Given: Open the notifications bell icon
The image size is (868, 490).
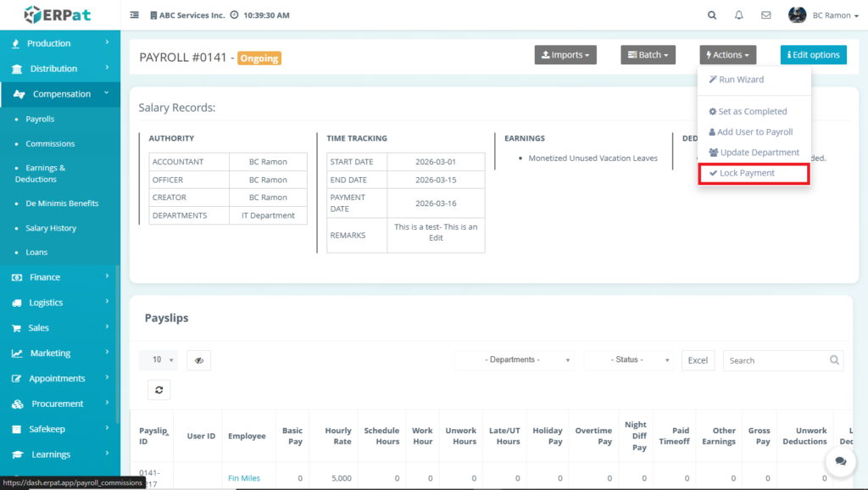Looking at the screenshot, I should point(739,15).
